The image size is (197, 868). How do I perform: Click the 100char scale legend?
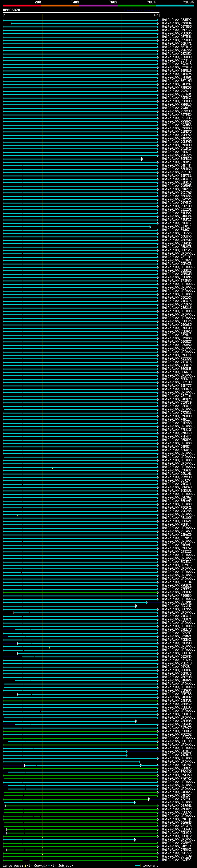pos(147,866)
